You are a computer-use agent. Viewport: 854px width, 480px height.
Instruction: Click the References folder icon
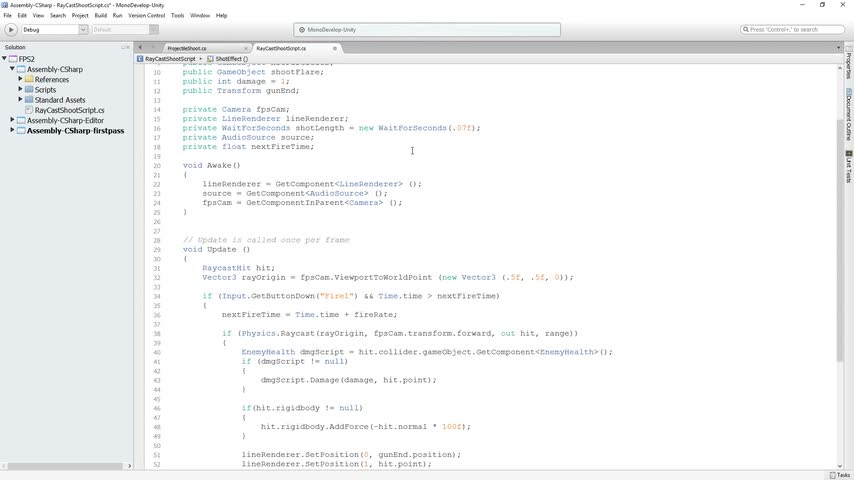click(x=29, y=80)
